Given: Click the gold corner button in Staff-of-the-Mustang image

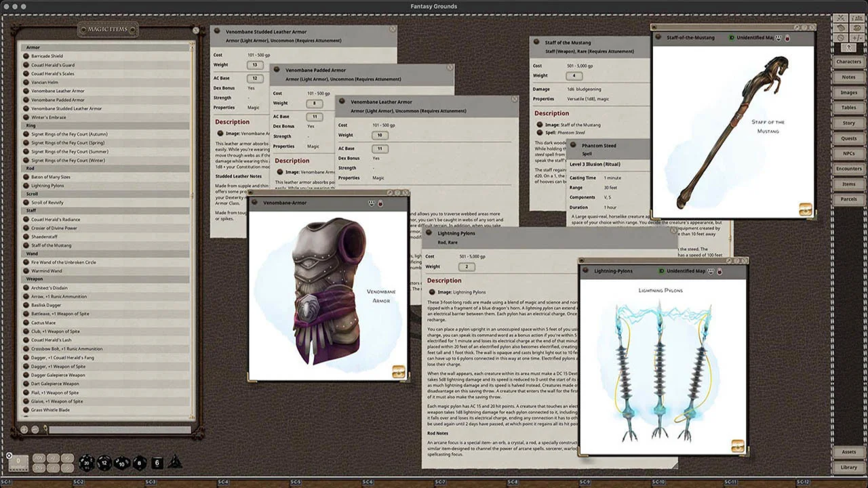Looking at the screenshot, I should pos(806,209).
